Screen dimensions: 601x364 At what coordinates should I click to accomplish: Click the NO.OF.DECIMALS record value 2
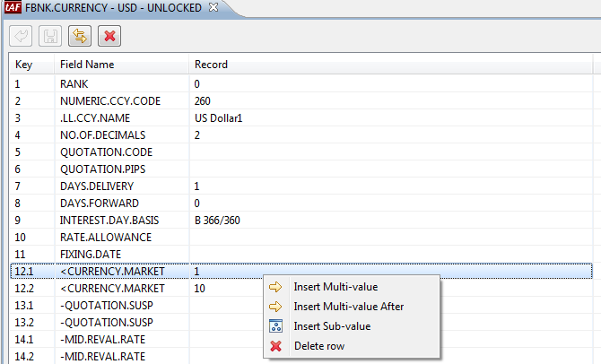[x=197, y=134]
